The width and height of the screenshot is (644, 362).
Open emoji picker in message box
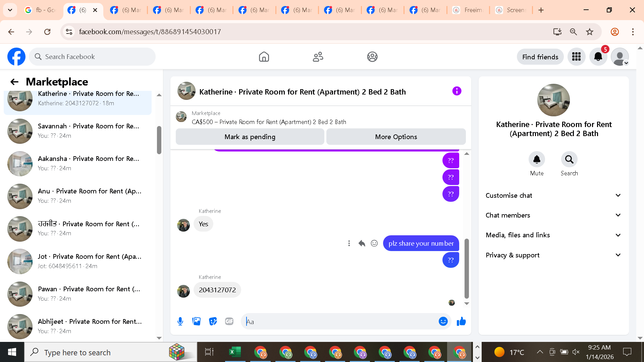[443, 321]
